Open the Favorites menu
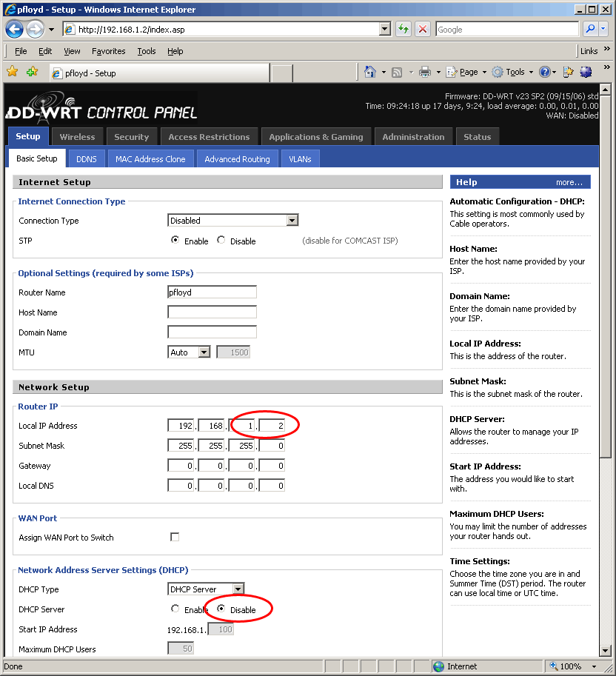Screen dimensions: 616x676 pos(109,51)
